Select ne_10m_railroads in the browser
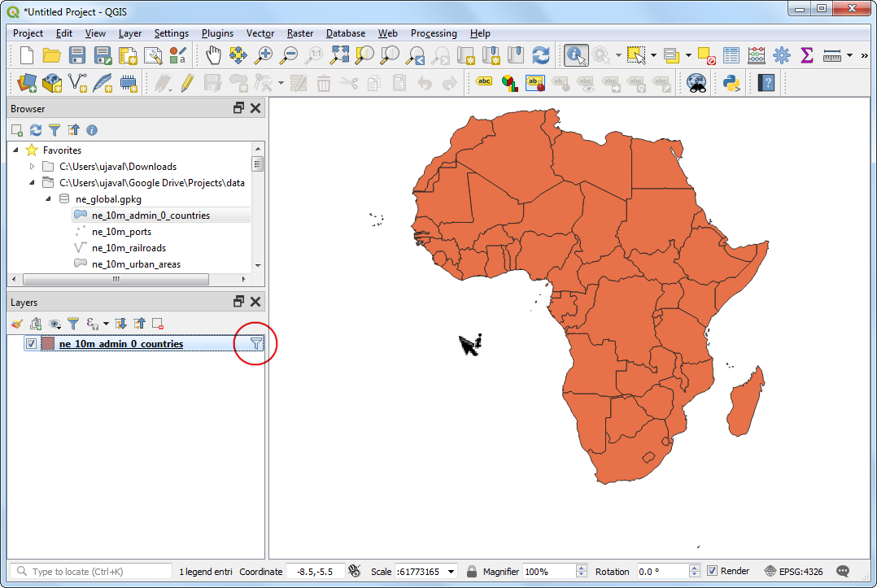 click(129, 248)
